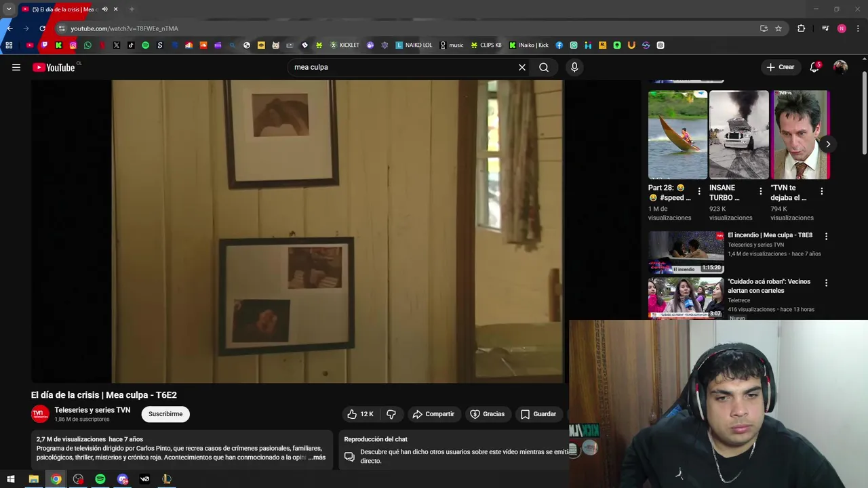Open options for 'TVN te dejaba el' Short
The image size is (868, 488).
coord(822,192)
